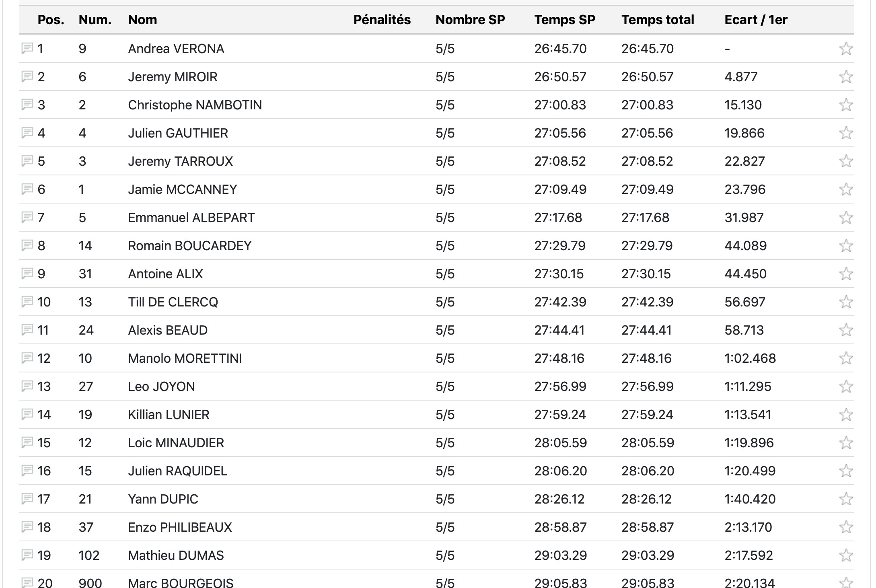Click the comment icon for Julien GAUTHIER
876x588 pixels.
point(27,133)
